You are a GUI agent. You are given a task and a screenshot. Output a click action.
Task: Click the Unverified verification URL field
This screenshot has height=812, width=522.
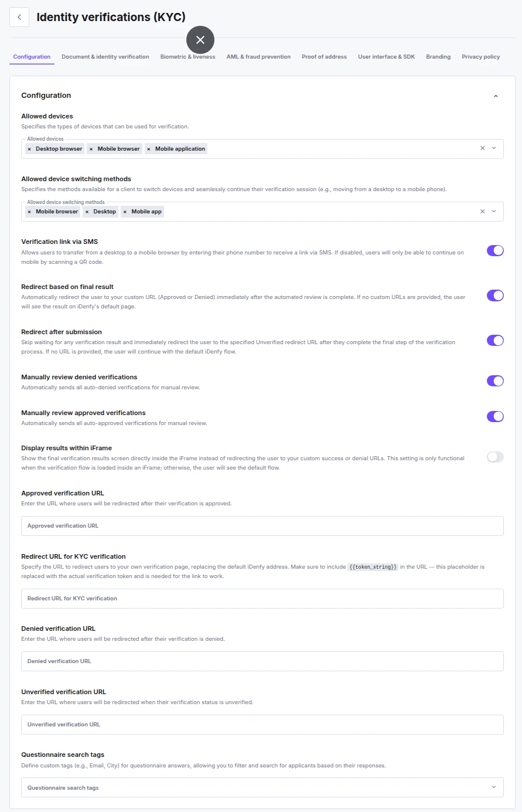tap(262, 725)
